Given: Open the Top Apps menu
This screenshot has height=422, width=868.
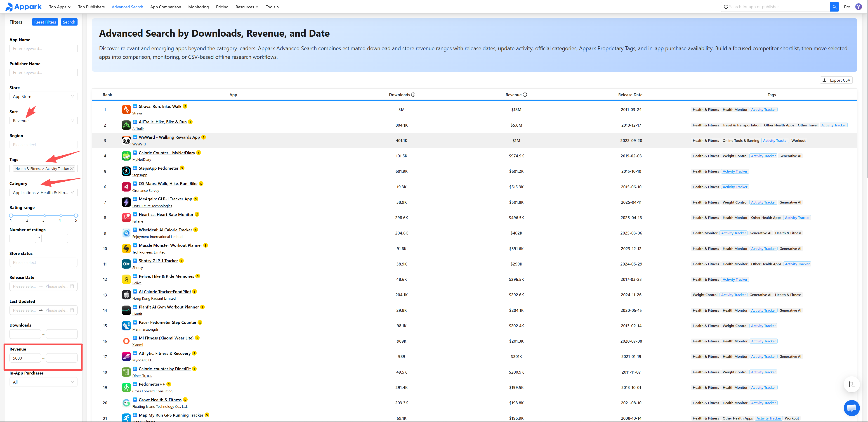Looking at the screenshot, I should point(60,7).
